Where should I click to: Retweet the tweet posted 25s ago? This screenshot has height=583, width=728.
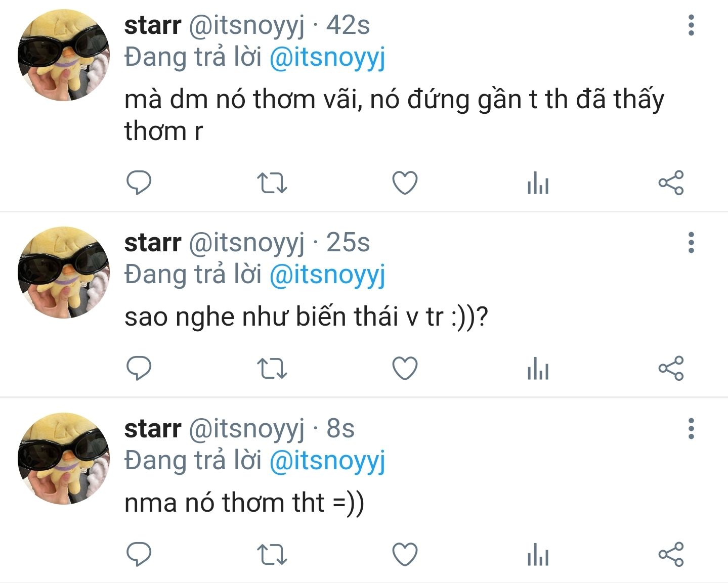272,369
